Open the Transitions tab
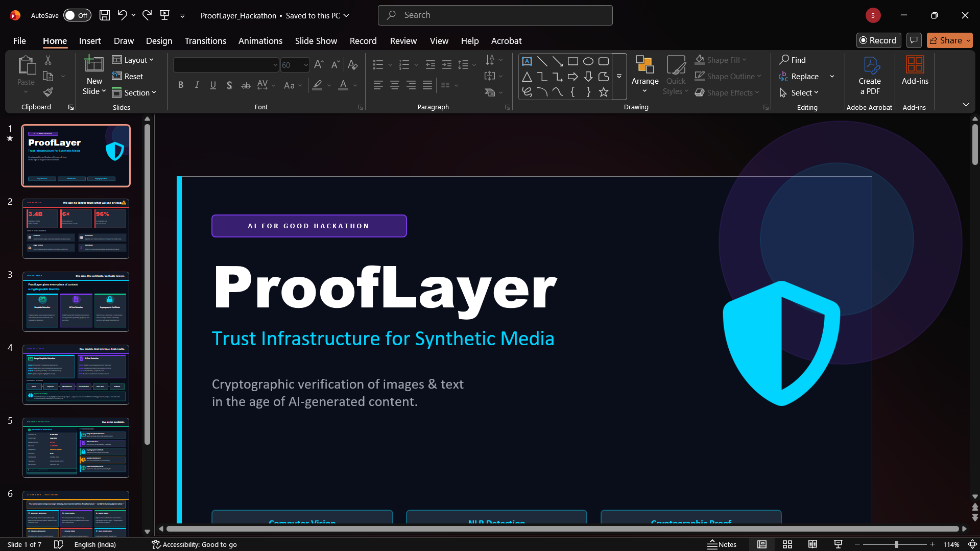This screenshot has width=980, height=551. [205, 41]
